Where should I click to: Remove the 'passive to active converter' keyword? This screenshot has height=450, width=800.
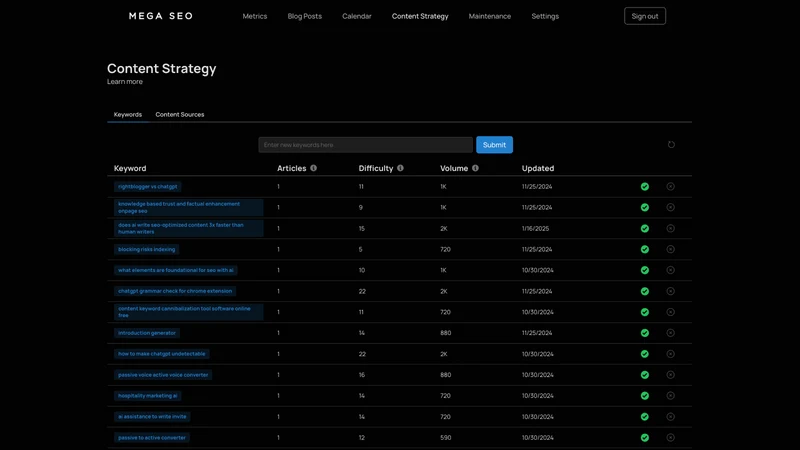click(670, 437)
